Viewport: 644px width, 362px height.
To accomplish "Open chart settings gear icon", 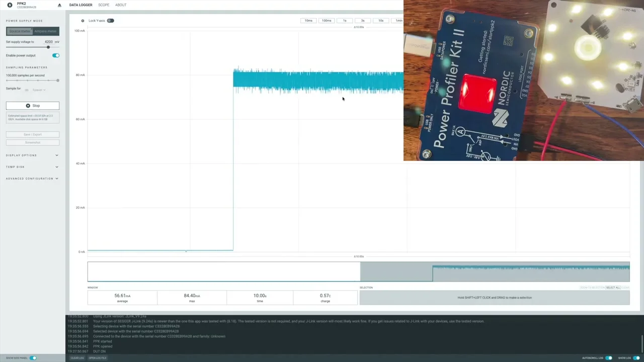I will click(83, 21).
